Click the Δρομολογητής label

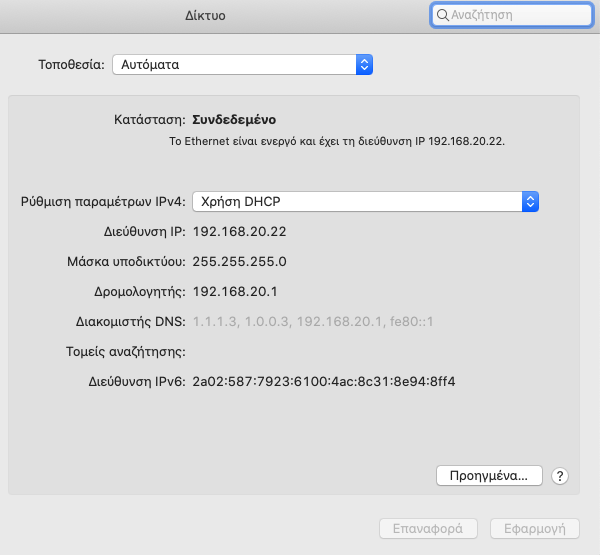(x=140, y=292)
